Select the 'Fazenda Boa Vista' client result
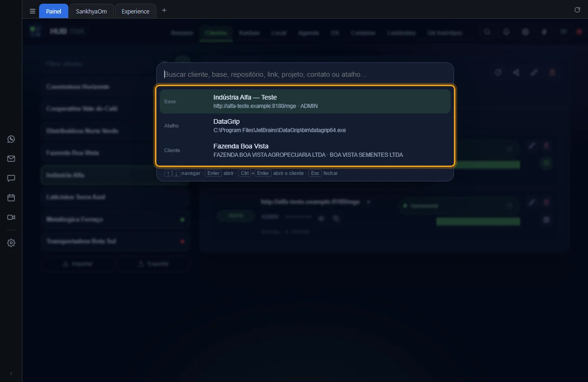588x382 pixels. tap(305, 150)
